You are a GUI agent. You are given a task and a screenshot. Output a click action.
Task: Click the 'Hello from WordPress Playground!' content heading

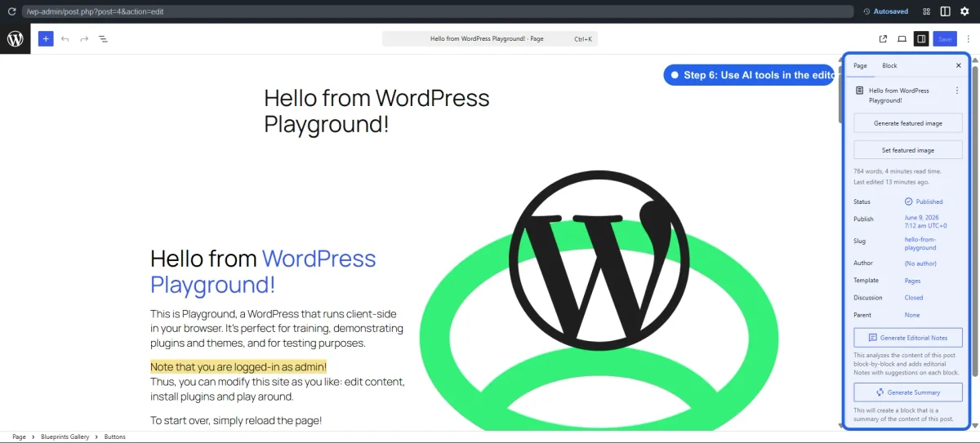(263, 272)
